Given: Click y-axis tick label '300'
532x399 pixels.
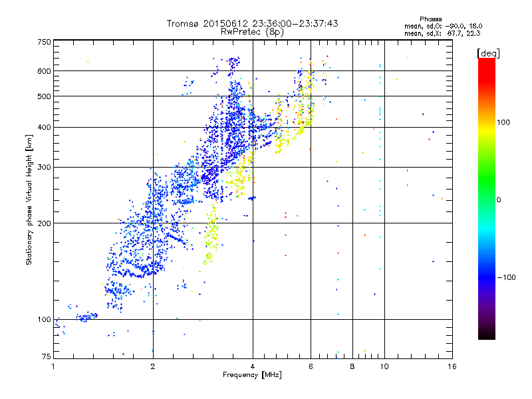Looking at the screenshot, I should click(44, 168).
